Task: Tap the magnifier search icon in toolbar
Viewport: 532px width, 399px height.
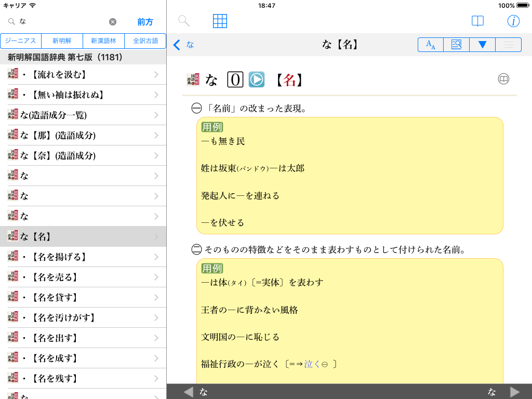Action: (184, 21)
